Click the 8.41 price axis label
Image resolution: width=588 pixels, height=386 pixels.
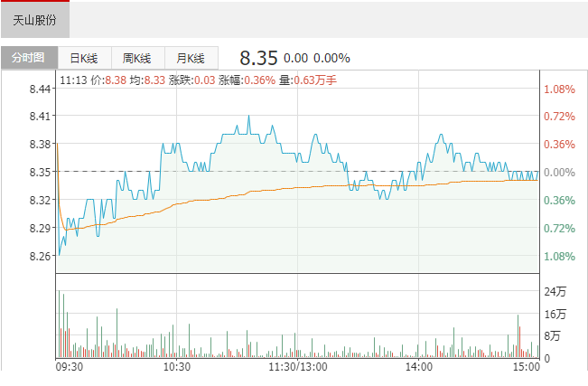pyautogui.click(x=40, y=116)
